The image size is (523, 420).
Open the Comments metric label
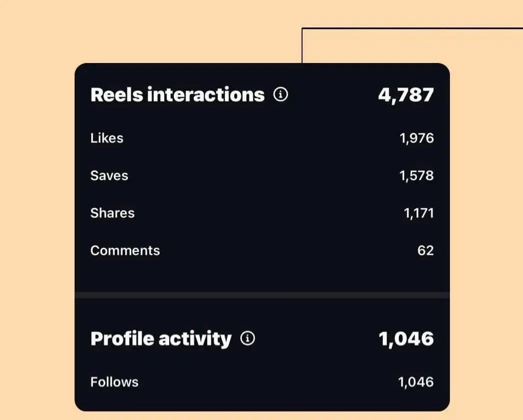pyautogui.click(x=125, y=250)
